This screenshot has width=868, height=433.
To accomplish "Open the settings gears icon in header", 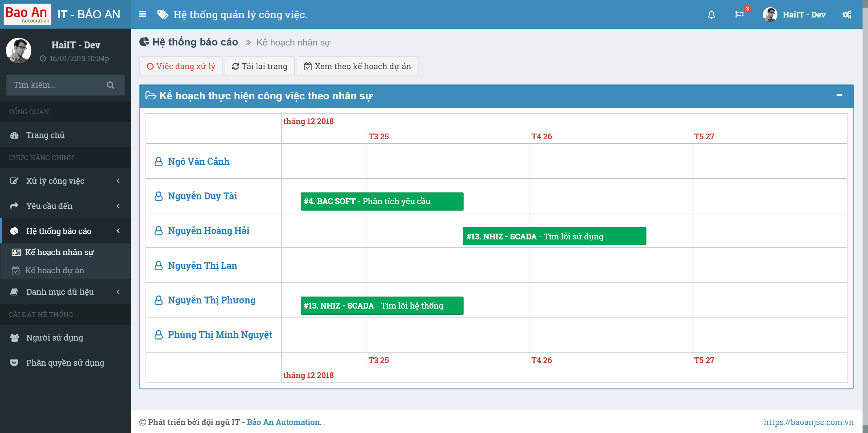I will (847, 15).
